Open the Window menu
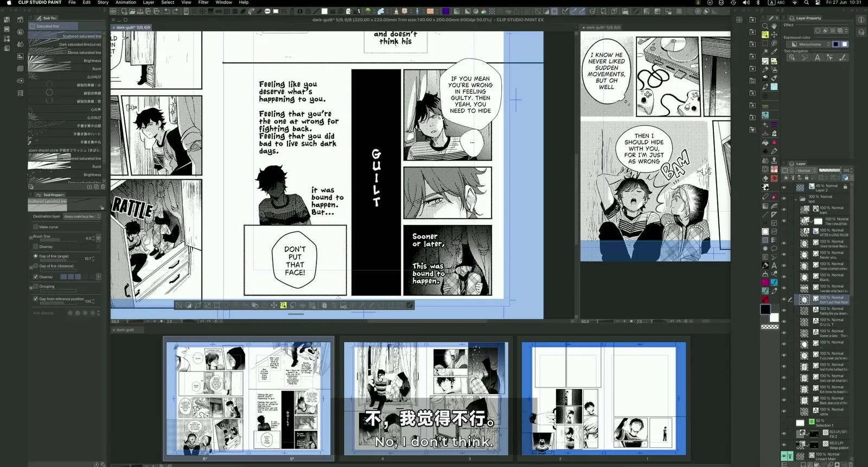868x467 pixels. (224, 2)
